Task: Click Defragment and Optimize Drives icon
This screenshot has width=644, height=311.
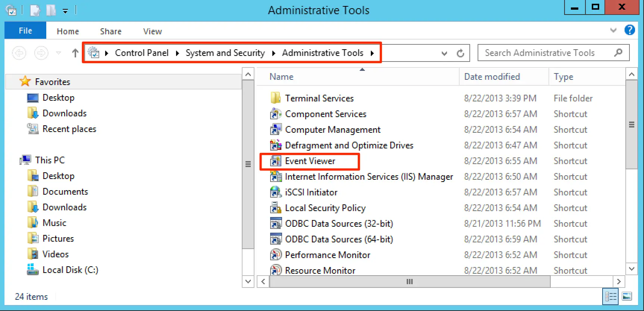Action: (x=276, y=145)
